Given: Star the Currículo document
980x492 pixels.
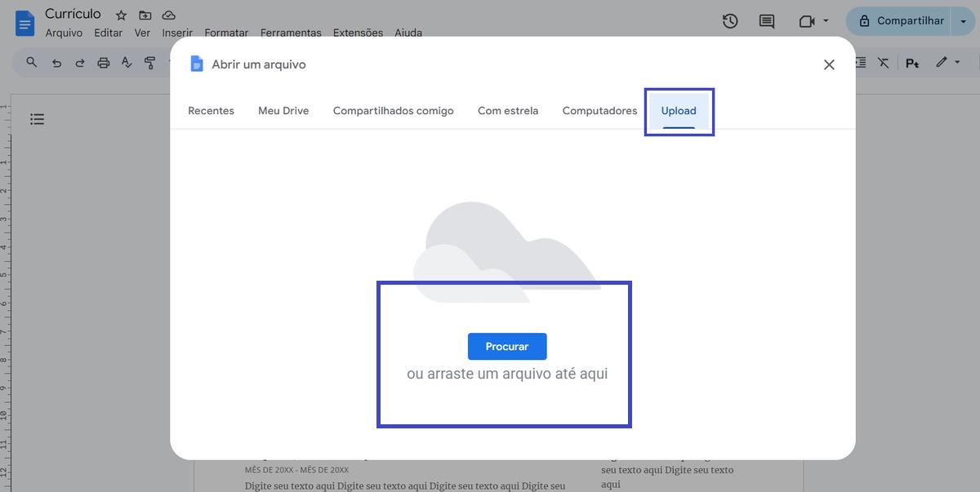Looking at the screenshot, I should (120, 14).
